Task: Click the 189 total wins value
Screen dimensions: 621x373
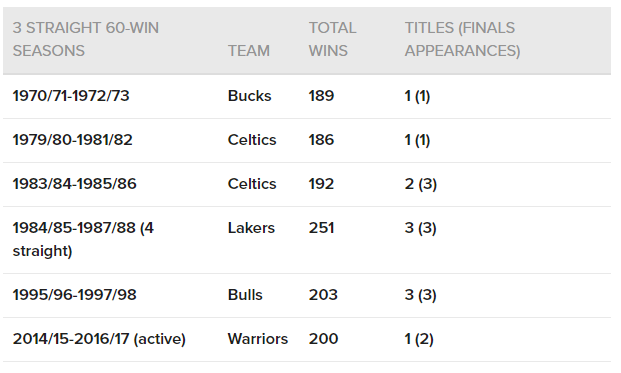Action: click(321, 96)
